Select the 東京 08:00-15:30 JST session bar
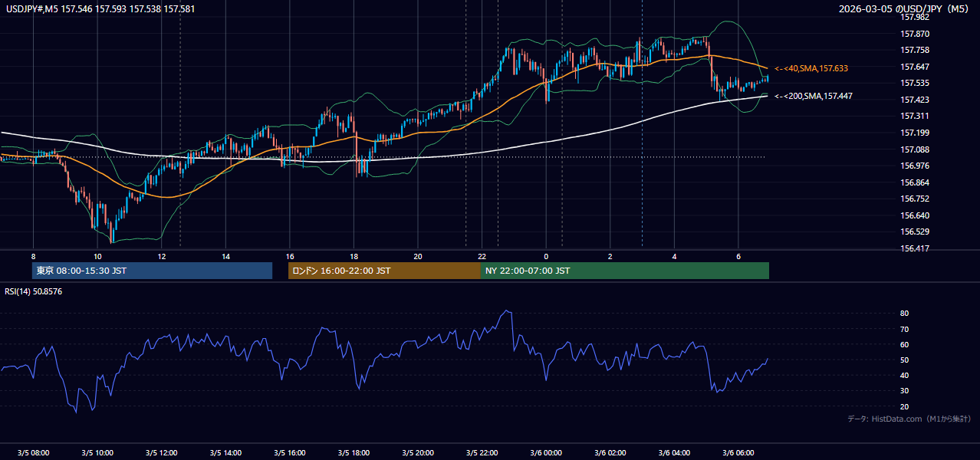 click(x=152, y=271)
